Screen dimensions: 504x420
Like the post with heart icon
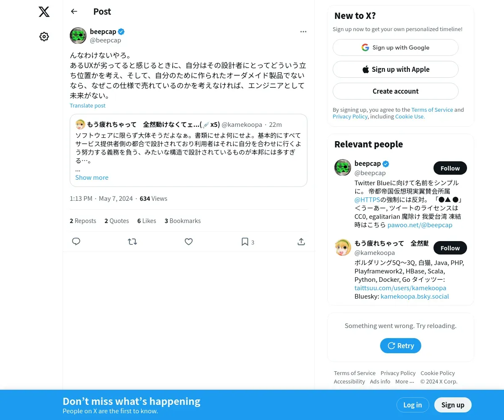(x=189, y=241)
